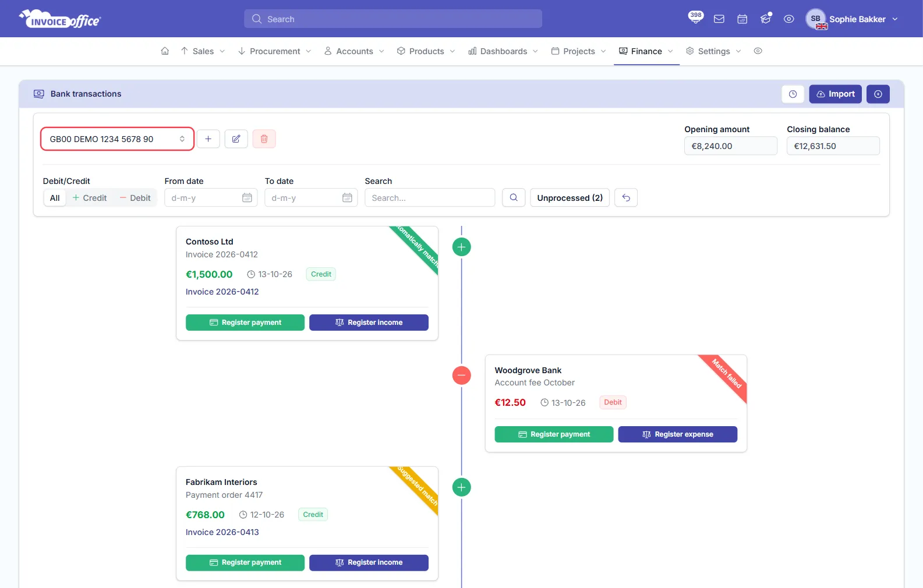This screenshot has width=923, height=588.
Task: Toggle the Unprocessed (2) filter
Action: click(570, 198)
